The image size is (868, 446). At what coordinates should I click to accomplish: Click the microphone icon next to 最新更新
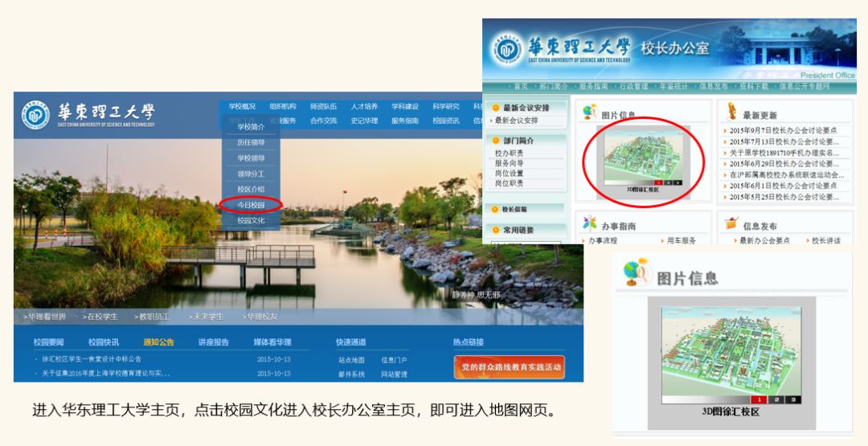point(732,111)
